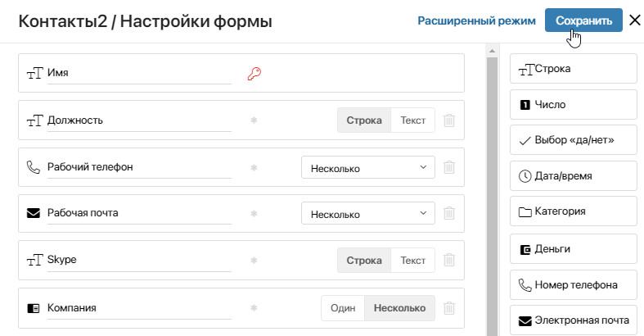
Task: Add a Номер телефона field type
Action: 574,284
